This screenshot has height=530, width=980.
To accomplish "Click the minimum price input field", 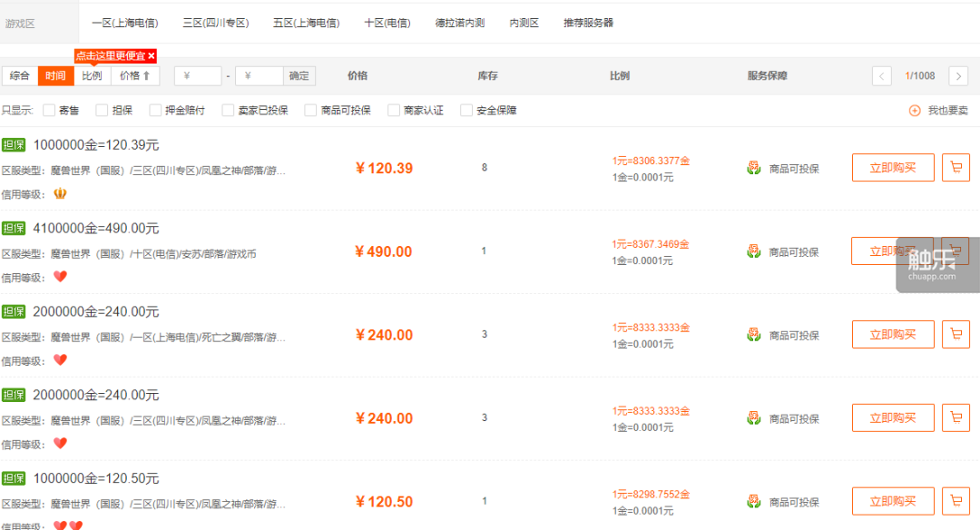I will 198,75.
